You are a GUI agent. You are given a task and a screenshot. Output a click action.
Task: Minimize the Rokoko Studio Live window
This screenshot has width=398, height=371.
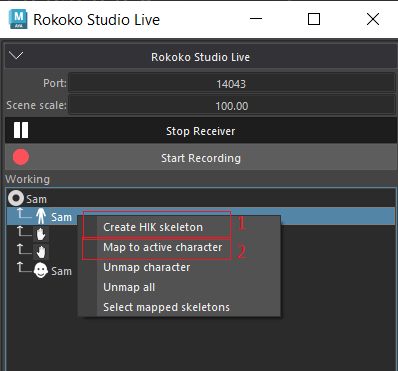[256, 19]
